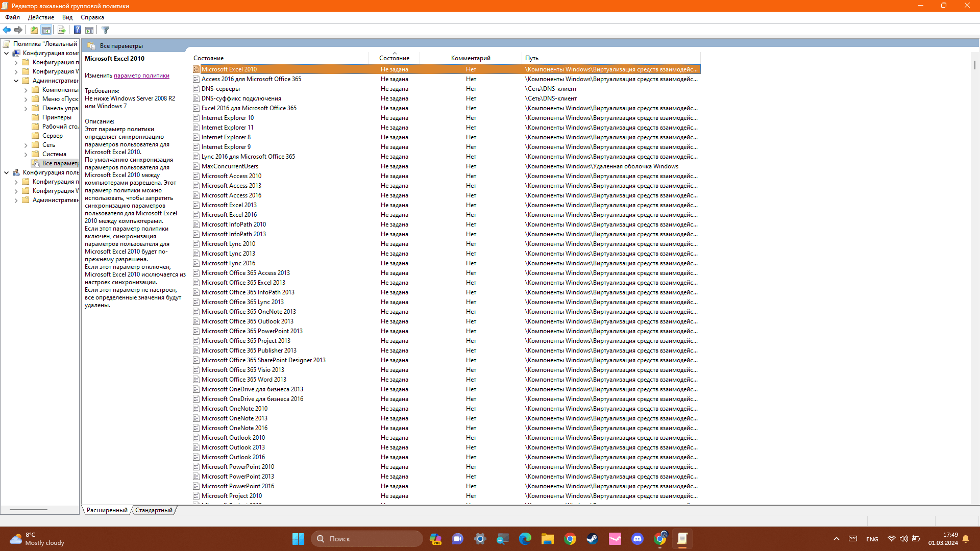
Task: Select the DNS-суффикс подключения row
Action: click(x=446, y=98)
